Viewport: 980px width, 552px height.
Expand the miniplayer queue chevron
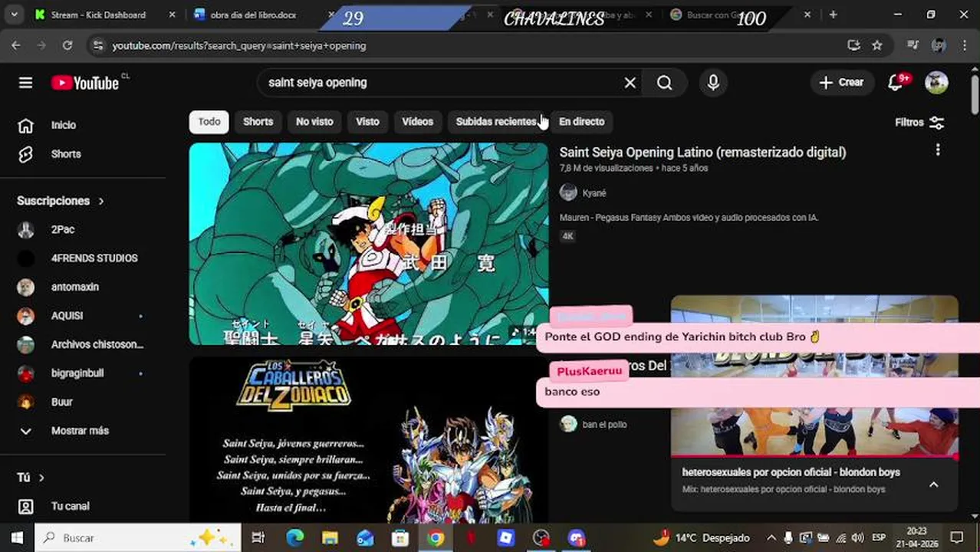933,485
